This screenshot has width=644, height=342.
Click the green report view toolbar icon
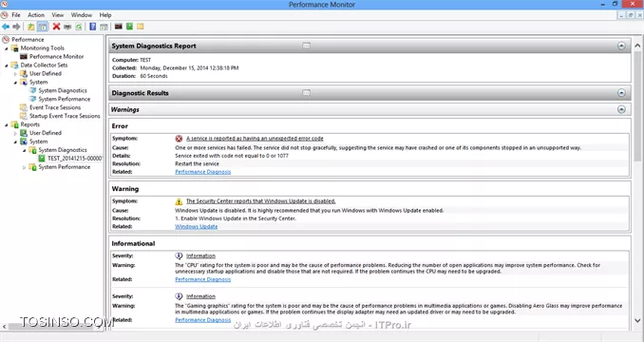[129, 27]
